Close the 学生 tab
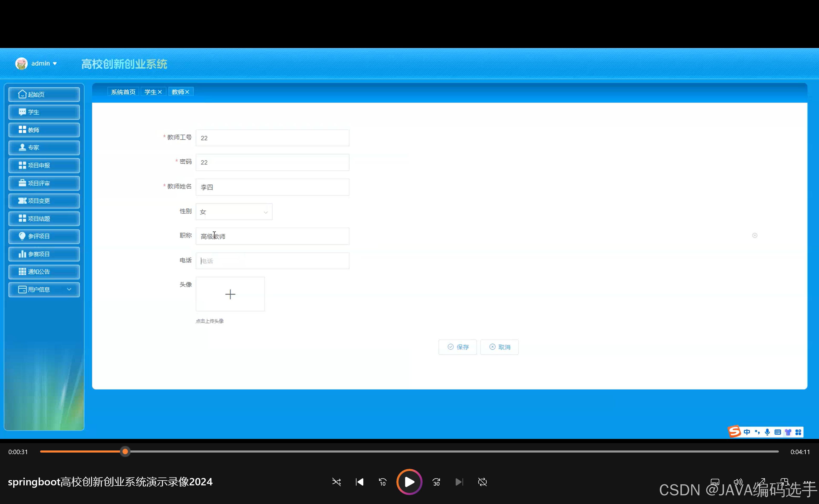Image resolution: width=819 pixels, height=504 pixels. 160,92
